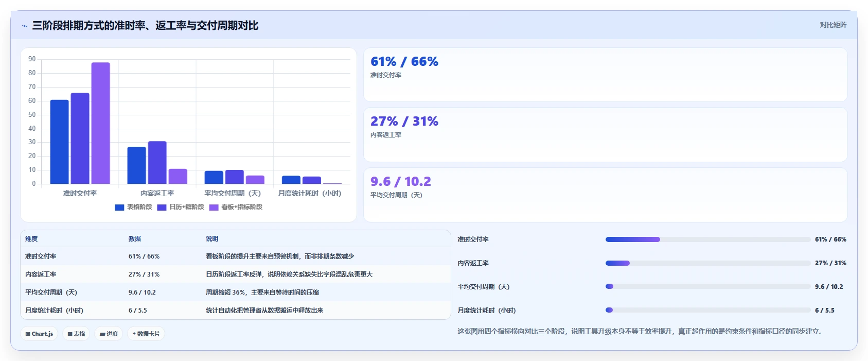Click the 内容返工率 progress bar
The image size is (868, 361).
coord(708,263)
